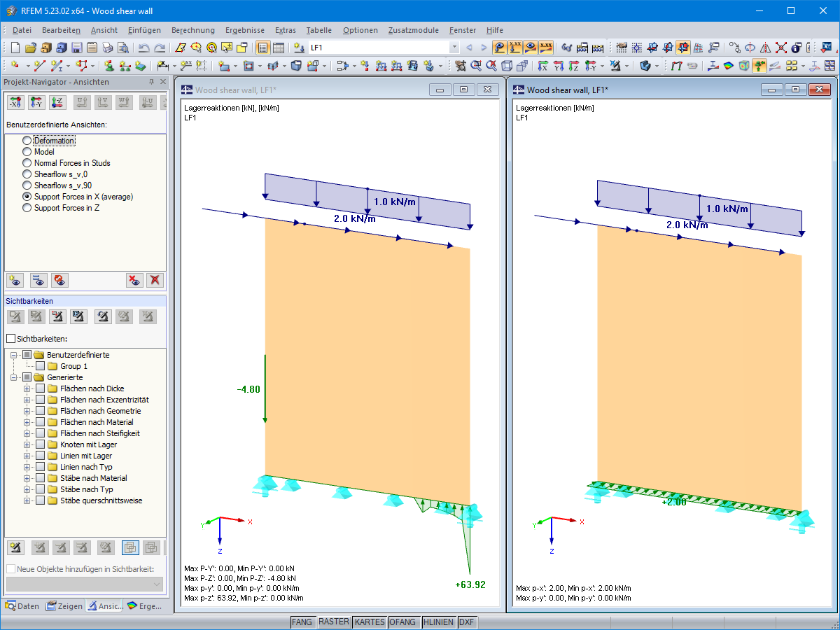Check the Group 1 visibility box
The height and width of the screenshot is (630, 840).
[40, 366]
